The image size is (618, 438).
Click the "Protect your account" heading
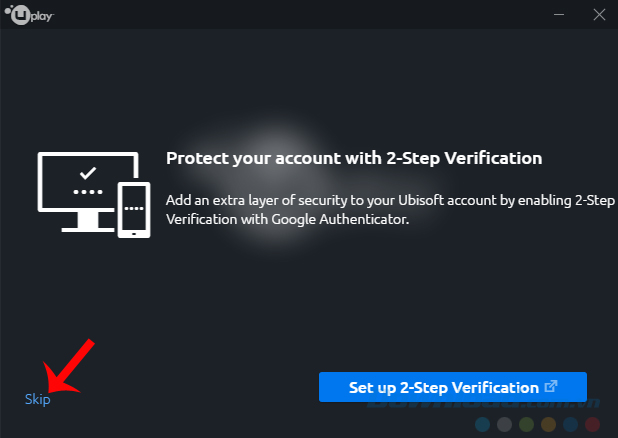(x=354, y=158)
